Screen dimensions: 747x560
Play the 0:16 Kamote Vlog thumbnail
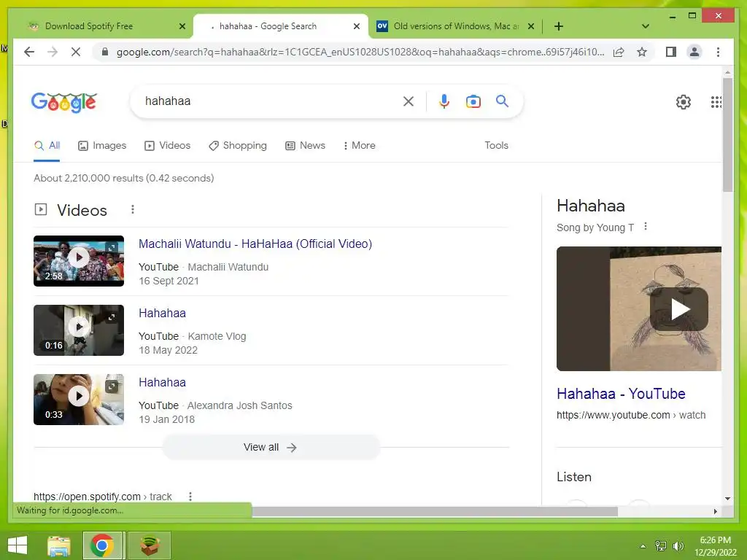(x=79, y=330)
